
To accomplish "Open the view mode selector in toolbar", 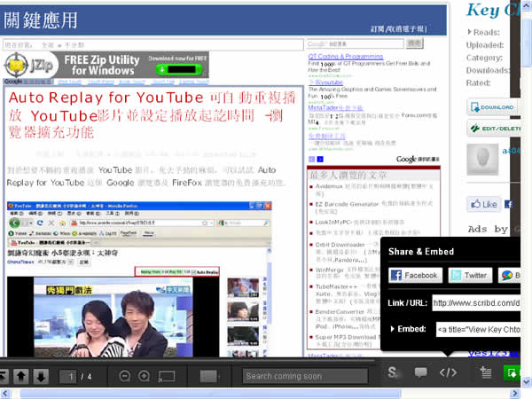I will pos(209,376).
